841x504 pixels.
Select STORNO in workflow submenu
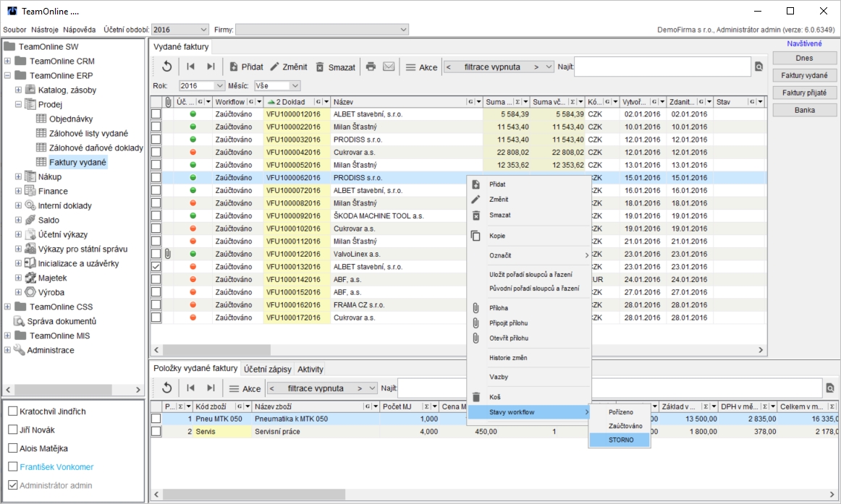click(620, 440)
